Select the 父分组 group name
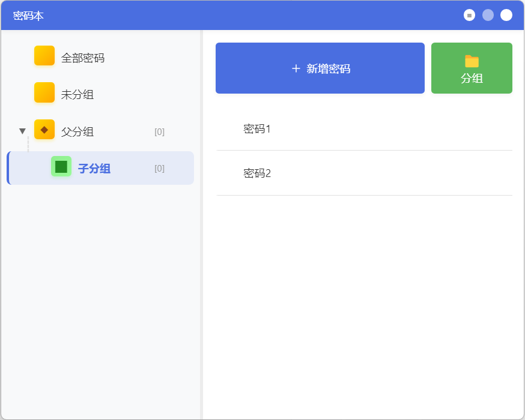The height and width of the screenshot is (420, 525). point(77,132)
